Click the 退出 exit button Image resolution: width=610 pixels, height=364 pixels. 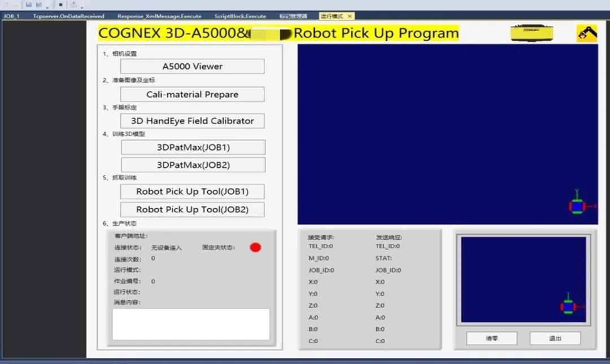(x=555, y=339)
